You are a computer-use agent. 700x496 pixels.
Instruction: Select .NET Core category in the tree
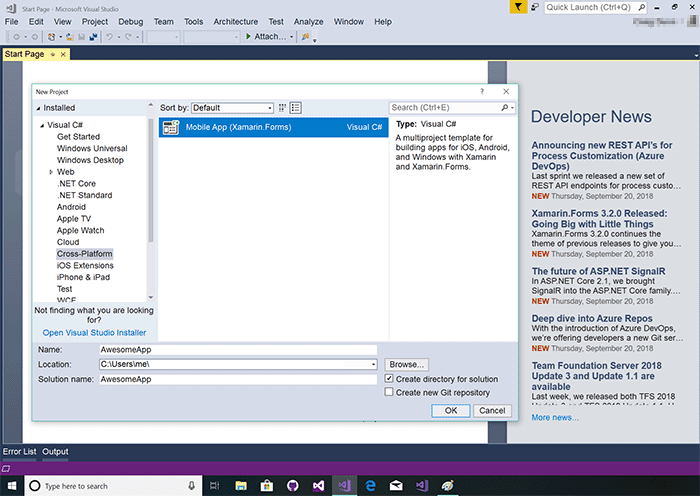(x=76, y=183)
